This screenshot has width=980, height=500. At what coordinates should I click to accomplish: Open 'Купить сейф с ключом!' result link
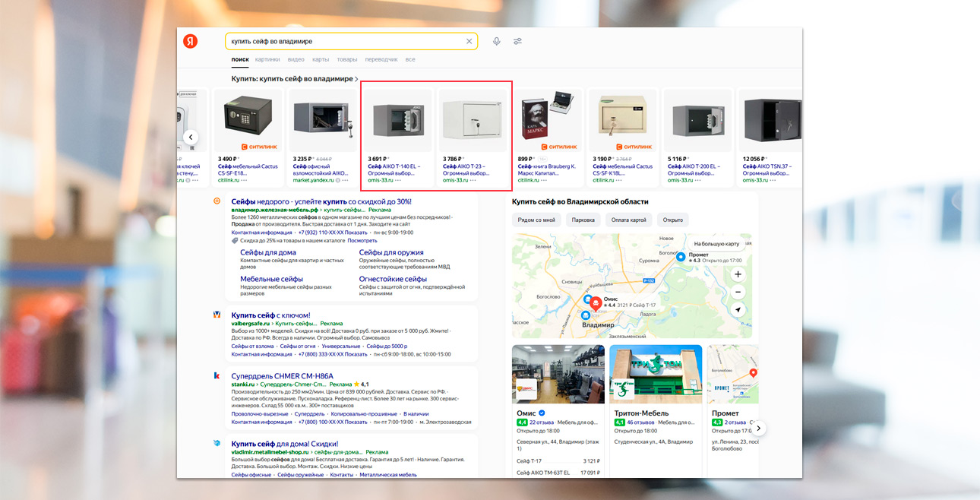[x=270, y=315]
